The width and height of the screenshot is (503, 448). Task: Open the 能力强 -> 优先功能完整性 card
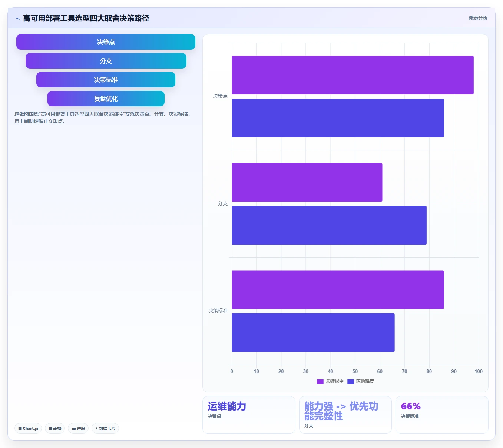tap(345, 415)
